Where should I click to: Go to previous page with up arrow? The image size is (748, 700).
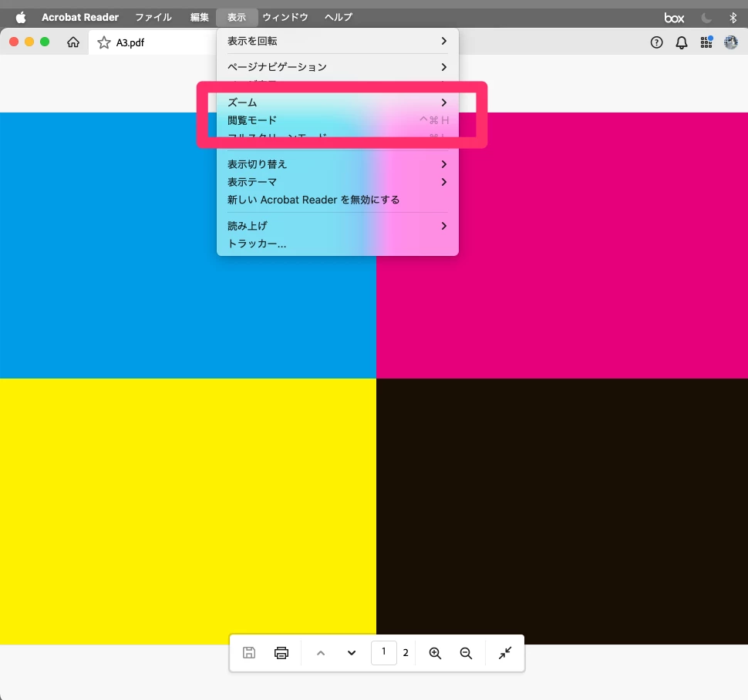(321, 653)
